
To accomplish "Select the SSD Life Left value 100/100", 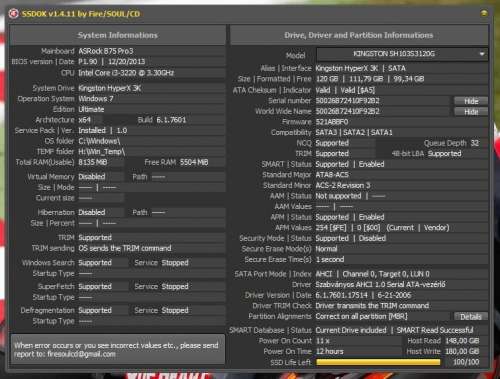I will (x=466, y=362).
